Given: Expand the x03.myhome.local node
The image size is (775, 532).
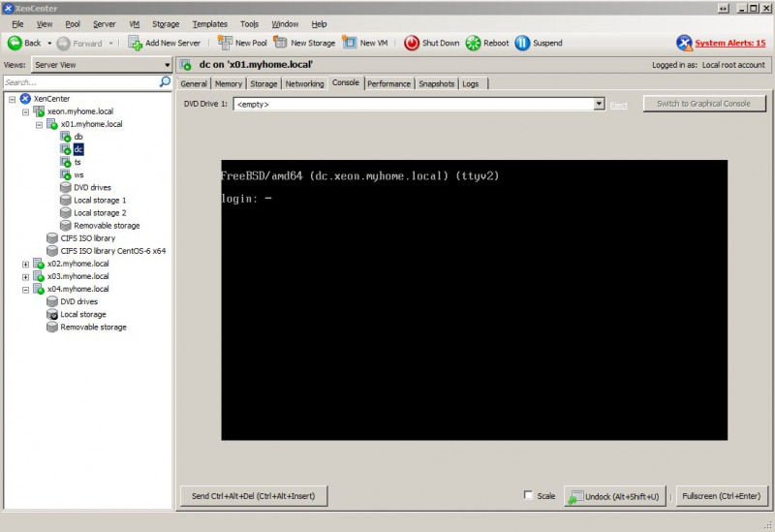Looking at the screenshot, I should (26, 277).
